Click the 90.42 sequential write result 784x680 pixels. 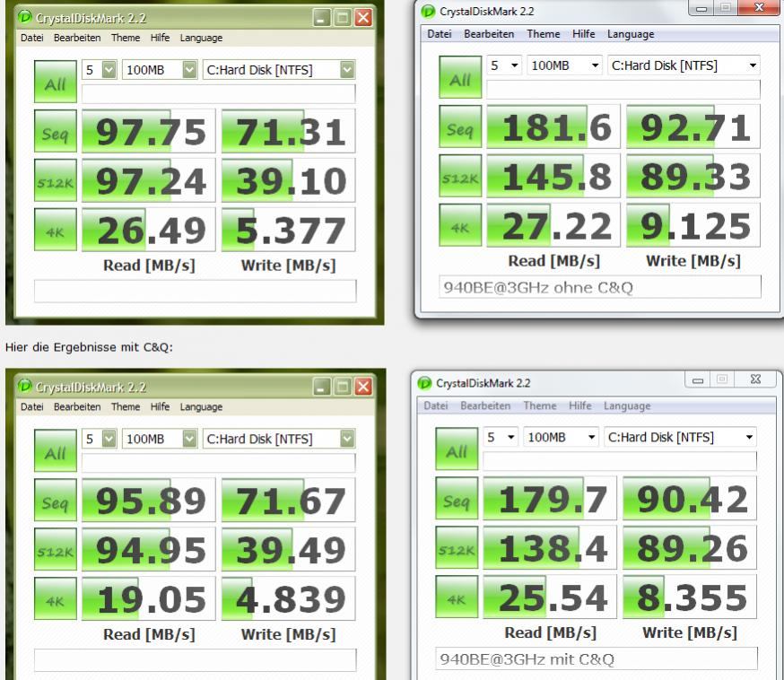[690, 498]
